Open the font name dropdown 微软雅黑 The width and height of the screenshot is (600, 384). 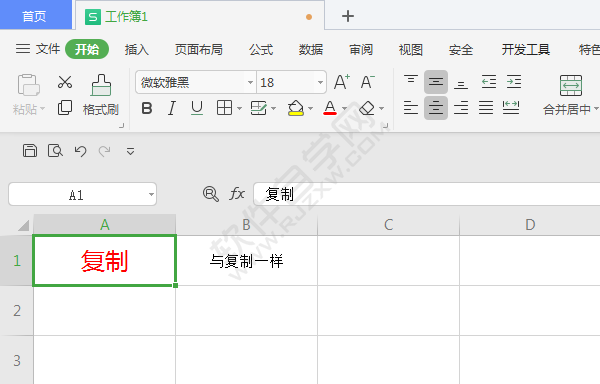click(x=250, y=82)
